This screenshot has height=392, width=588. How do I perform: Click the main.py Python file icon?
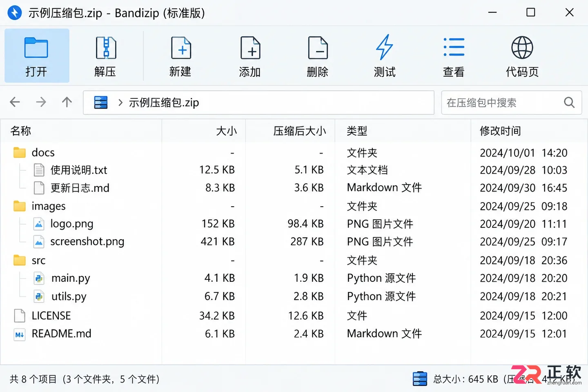click(39, 278)
